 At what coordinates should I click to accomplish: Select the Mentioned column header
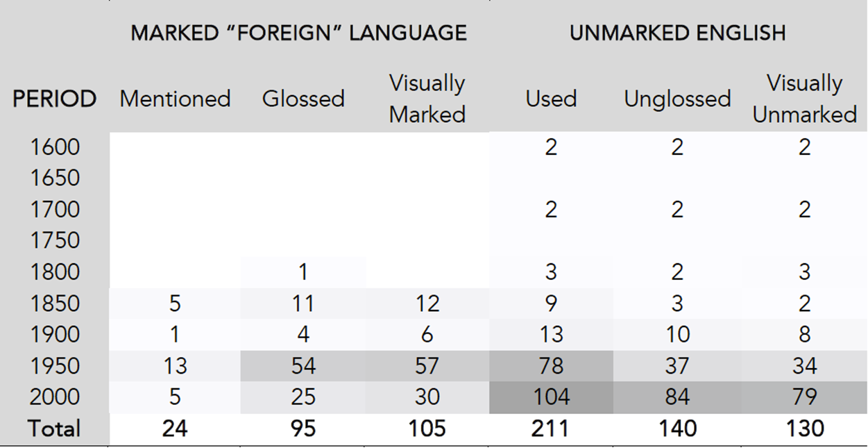coord(175,99)
